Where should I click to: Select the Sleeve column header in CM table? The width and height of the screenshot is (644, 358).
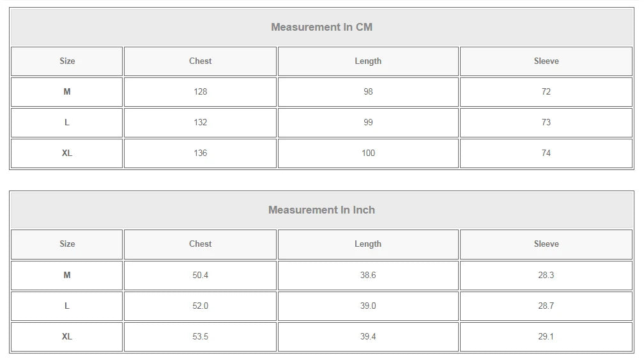click(546, 61)
